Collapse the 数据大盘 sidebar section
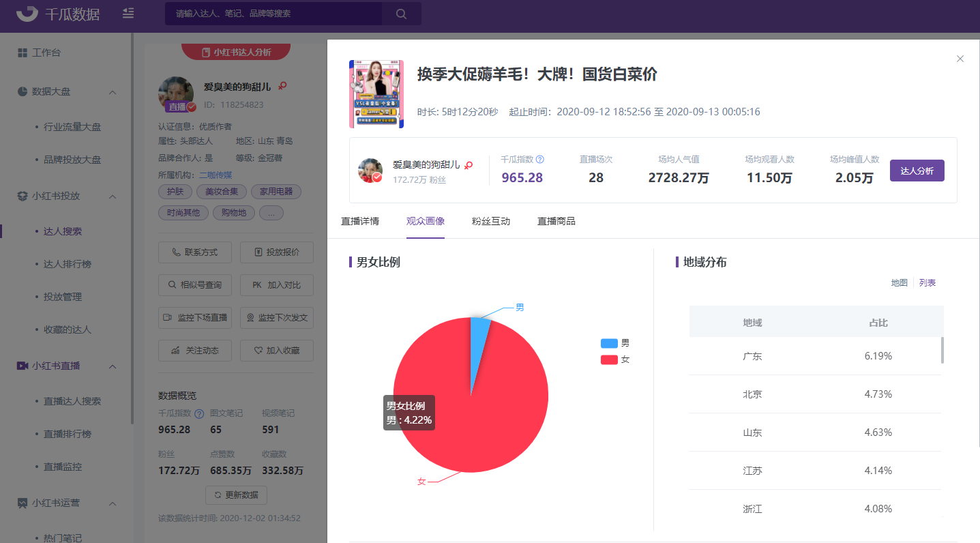 (113, 92)
